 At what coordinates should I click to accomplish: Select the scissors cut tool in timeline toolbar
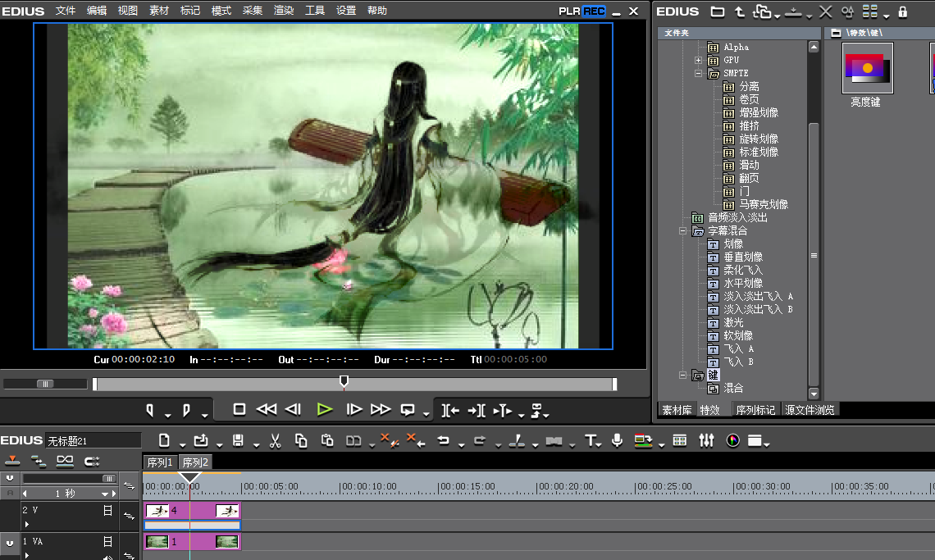tap(276, 441)
